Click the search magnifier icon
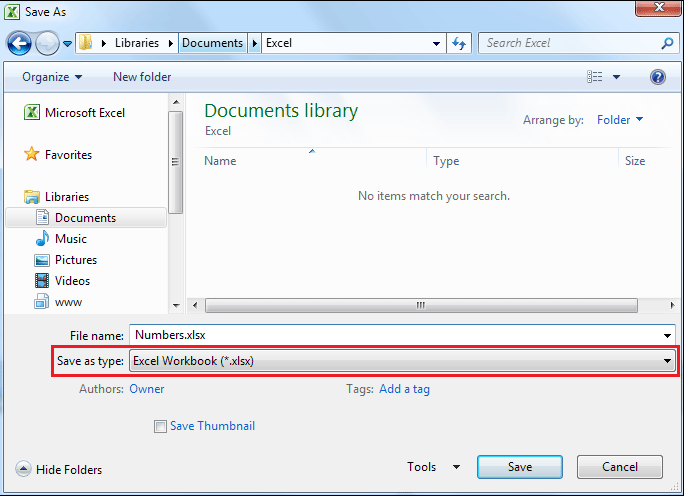This screenshot has height=496, width=684. (667, 43)
